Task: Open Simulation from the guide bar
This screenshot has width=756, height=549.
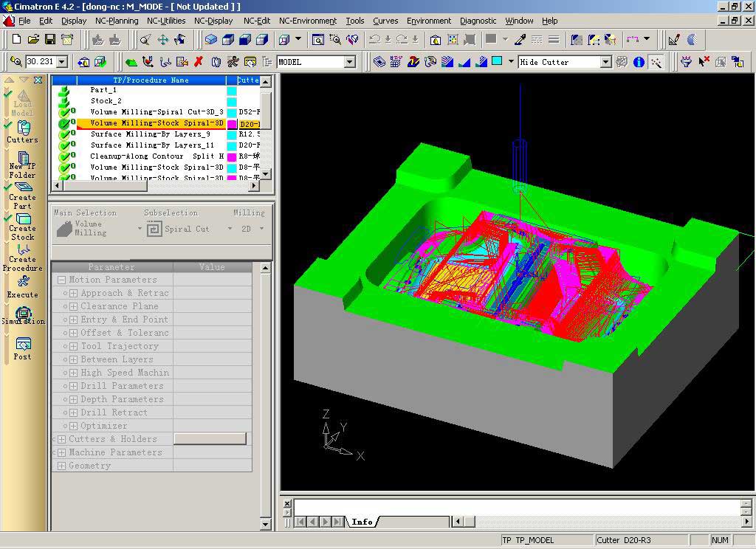Action: pos(23,316)
